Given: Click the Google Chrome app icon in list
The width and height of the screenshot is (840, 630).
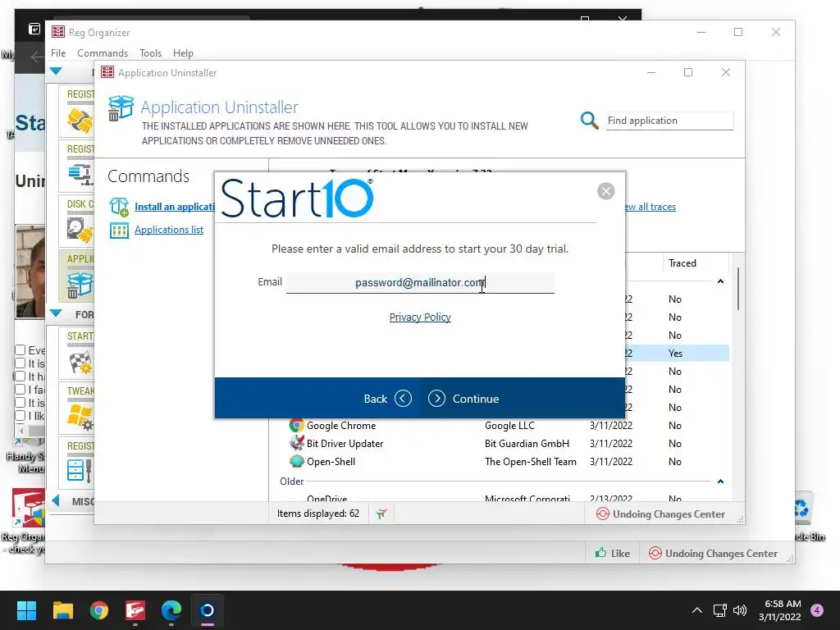Looking at the screenshot, I should coord(296,426).
